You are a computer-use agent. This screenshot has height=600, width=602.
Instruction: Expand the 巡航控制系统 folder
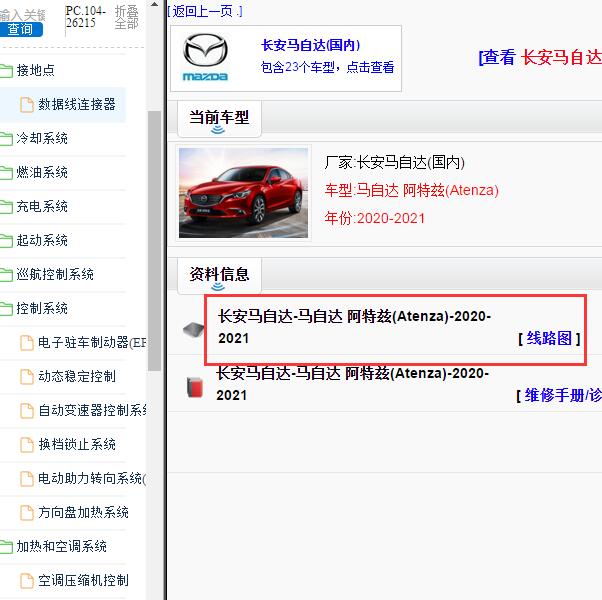coord(55,274)
